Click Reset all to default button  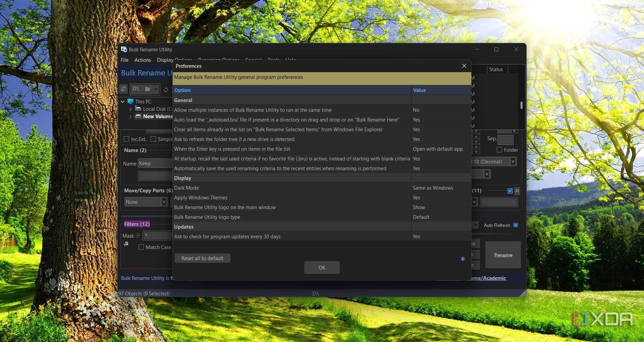[202, 258]
